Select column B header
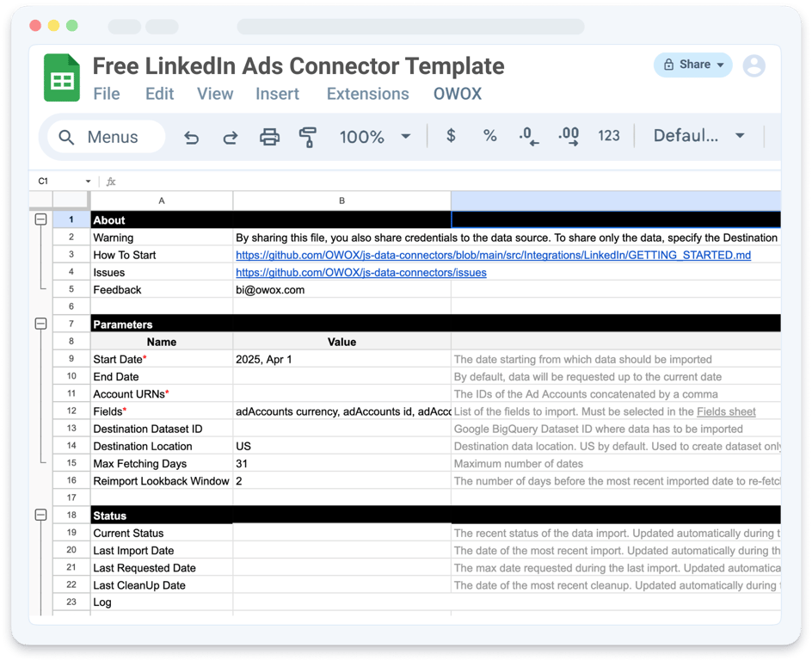This screenshot has height=661, width=812. [341, 201]
